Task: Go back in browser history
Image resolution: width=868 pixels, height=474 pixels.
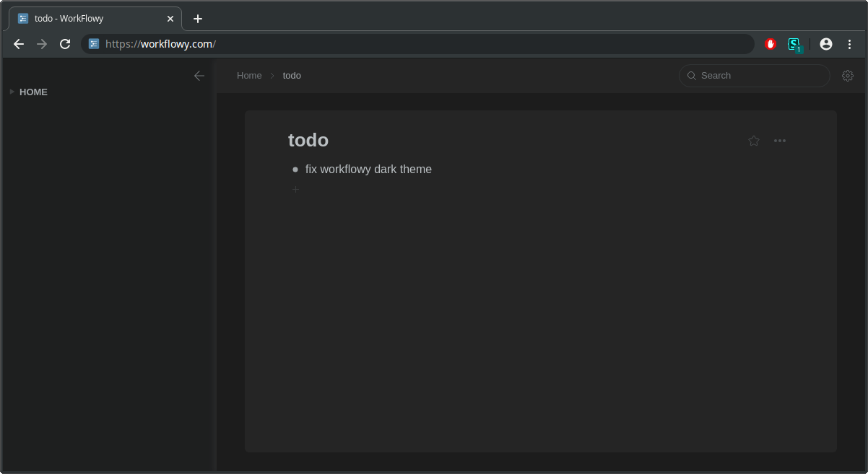Action: click(x=19, y=44)
